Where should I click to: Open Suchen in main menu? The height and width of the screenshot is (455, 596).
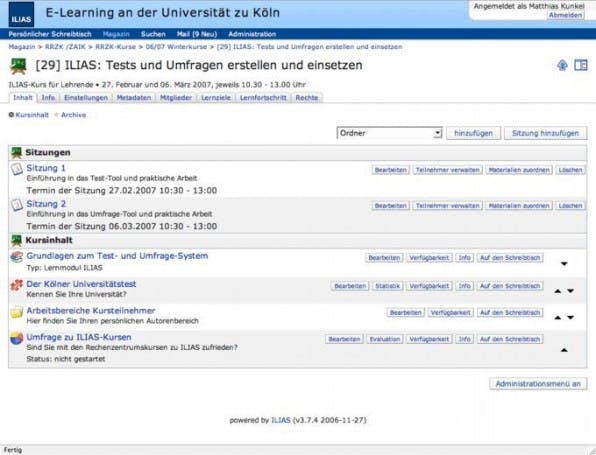[153, 34]
